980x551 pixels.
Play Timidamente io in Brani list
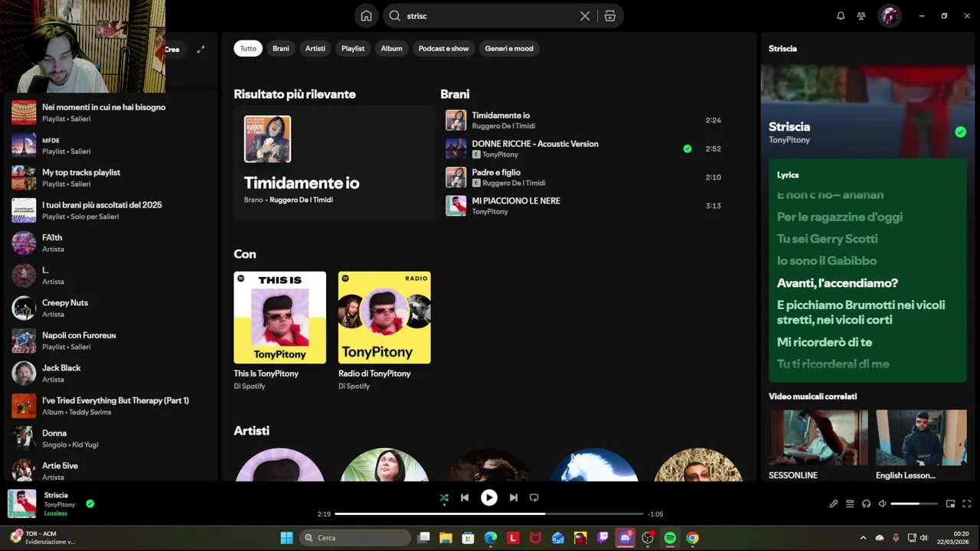point(585,120)
